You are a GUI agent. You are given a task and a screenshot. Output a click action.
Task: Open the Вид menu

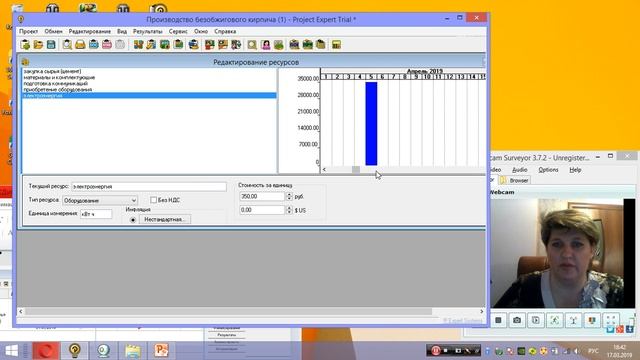[122, 31]
